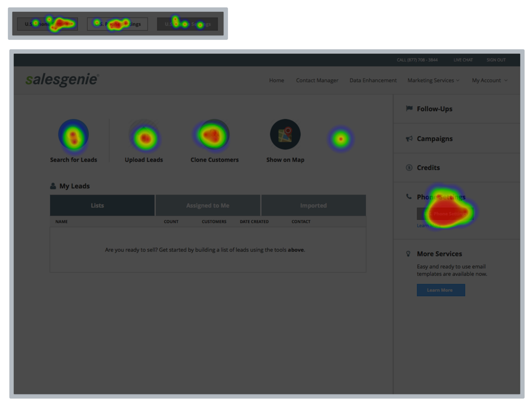Screen dimensions: 532x406
Task: Click the lightbulb icon beside More Services
Action: click(x=408, y=254)
